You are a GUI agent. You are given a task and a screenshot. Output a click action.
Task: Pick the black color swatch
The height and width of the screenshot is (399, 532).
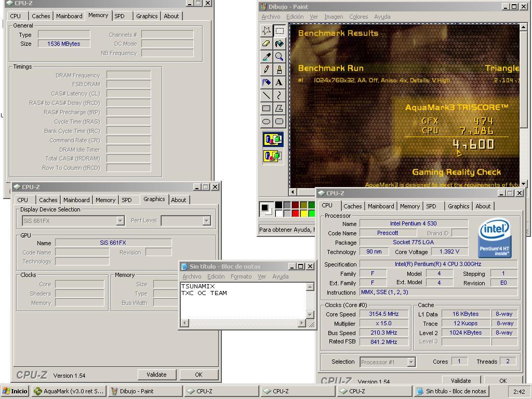coord(278,205)
